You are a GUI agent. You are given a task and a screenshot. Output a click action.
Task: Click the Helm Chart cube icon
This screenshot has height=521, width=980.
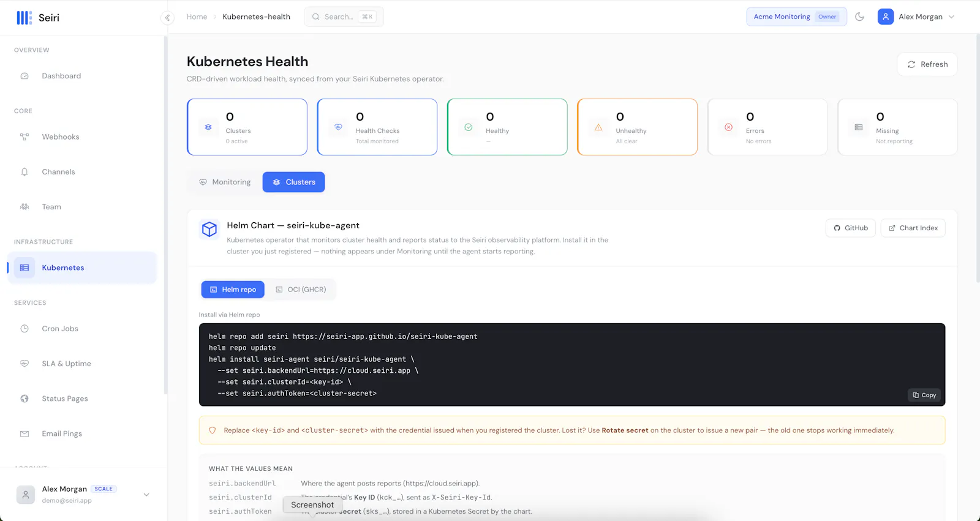209,230
